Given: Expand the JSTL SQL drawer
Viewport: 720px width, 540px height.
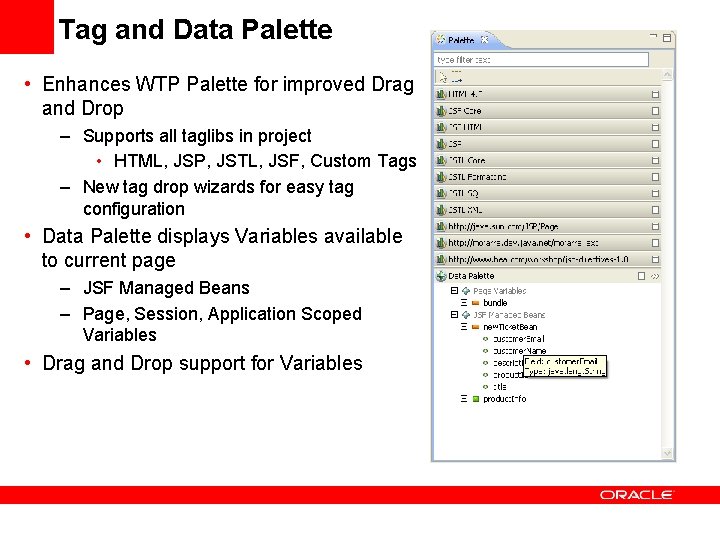Looking at the screenshot, I should coord(546,194).
